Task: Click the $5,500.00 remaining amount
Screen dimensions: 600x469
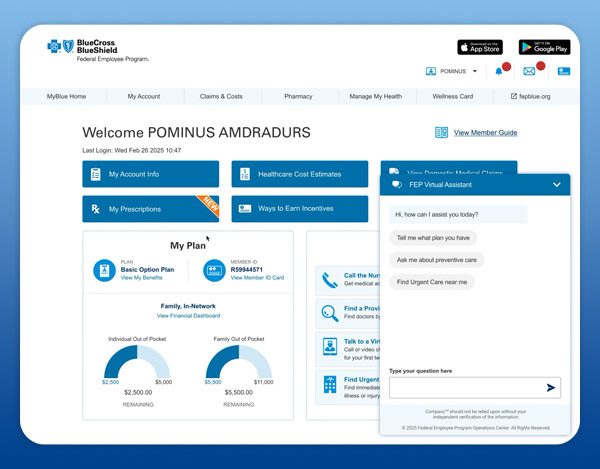Action: tap(239, 392)
